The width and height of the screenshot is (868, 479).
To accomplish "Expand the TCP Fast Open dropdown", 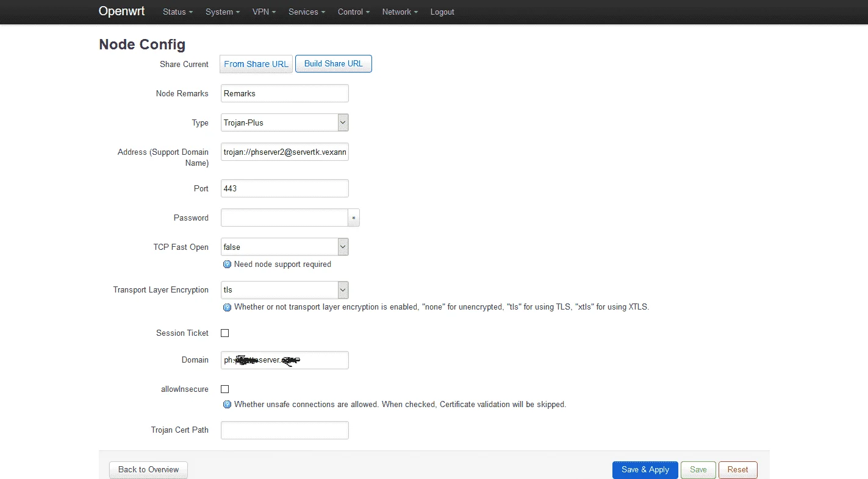I will click(285, 247).
